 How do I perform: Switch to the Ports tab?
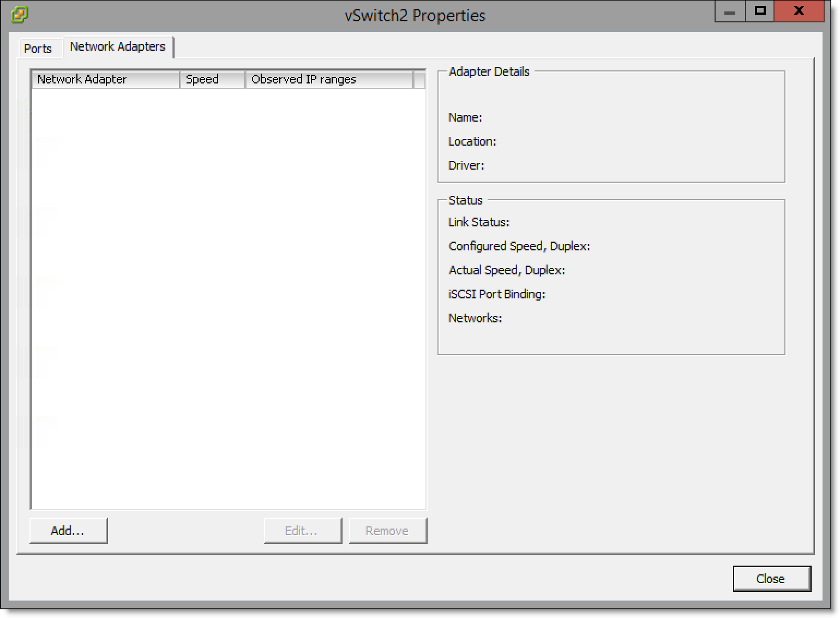click(x=38, y=49)
